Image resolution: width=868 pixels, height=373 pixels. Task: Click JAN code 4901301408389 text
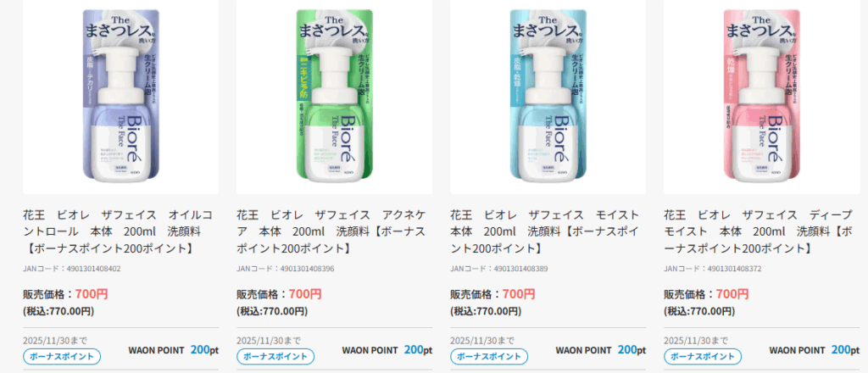(x=498, y=269)
